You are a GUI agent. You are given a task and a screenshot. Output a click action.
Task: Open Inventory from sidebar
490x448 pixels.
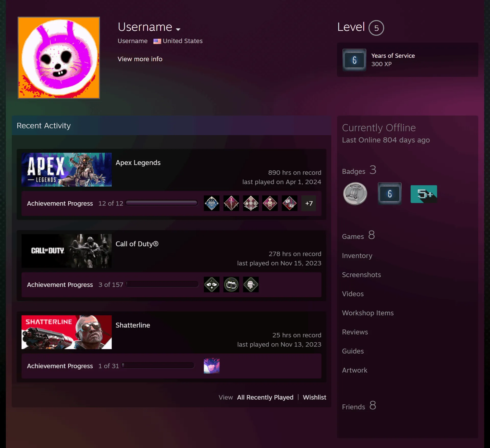point(357,255)
